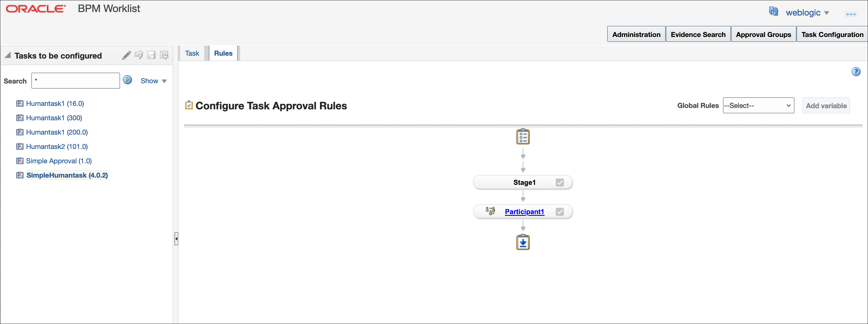Click the more options dots icon at top right
The image size is (868, 324).
[851, 14]
